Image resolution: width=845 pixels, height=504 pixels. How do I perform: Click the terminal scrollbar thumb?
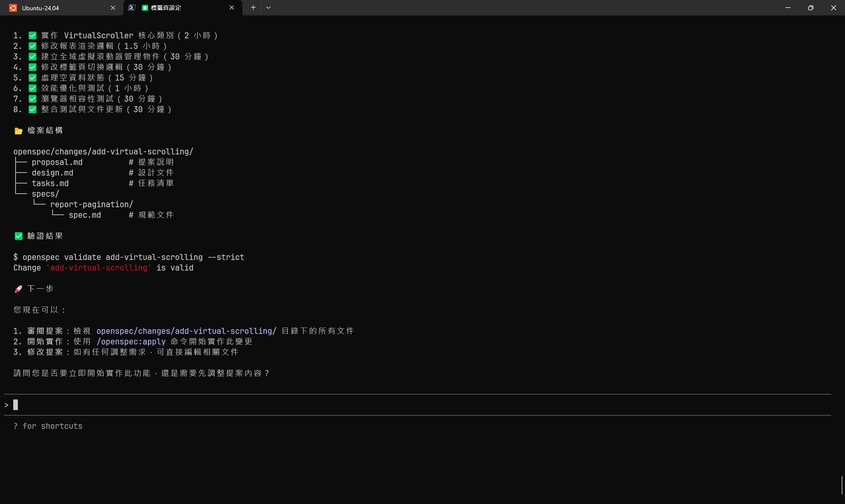click(x=842, y=485)
